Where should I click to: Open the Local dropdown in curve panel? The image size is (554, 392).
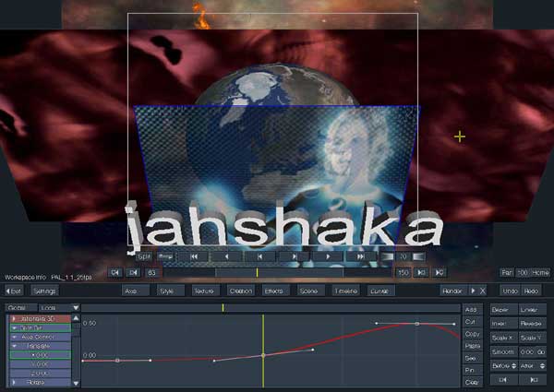point(59,308)
